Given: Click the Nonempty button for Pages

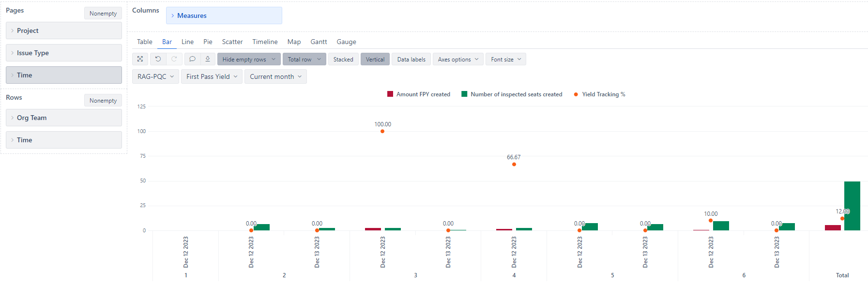Looking at the screenshot, I should pyautogui.click(x=103, y=14).
